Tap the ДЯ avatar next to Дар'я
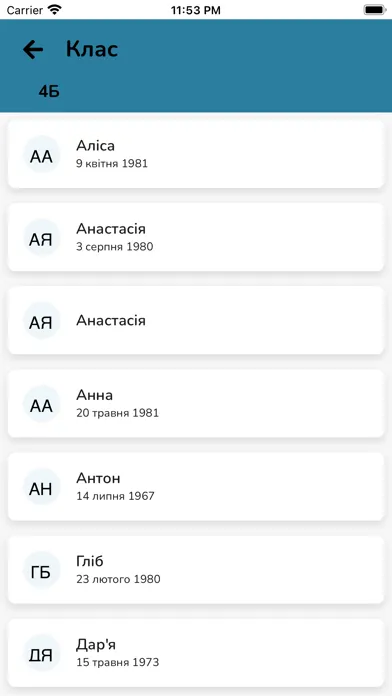 (41, 653)
